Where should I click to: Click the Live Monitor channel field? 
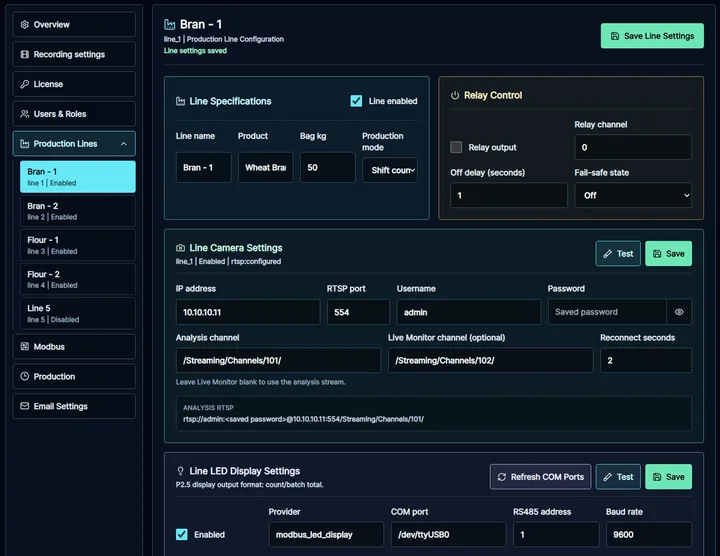490,360
